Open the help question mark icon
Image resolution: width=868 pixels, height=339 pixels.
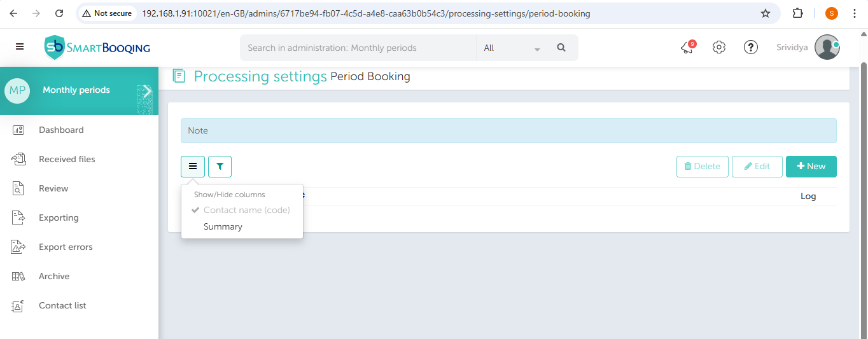pos(751,48)
